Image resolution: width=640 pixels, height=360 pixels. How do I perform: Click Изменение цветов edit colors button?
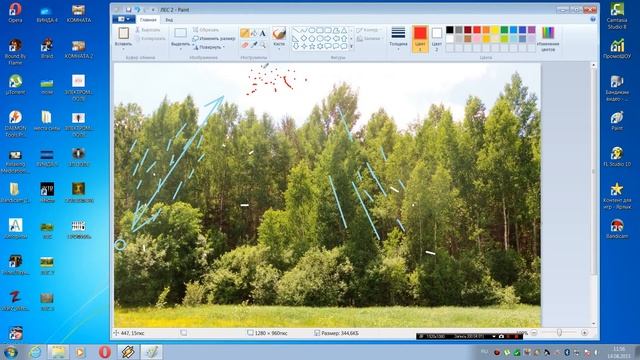click(x=548, y=38)
